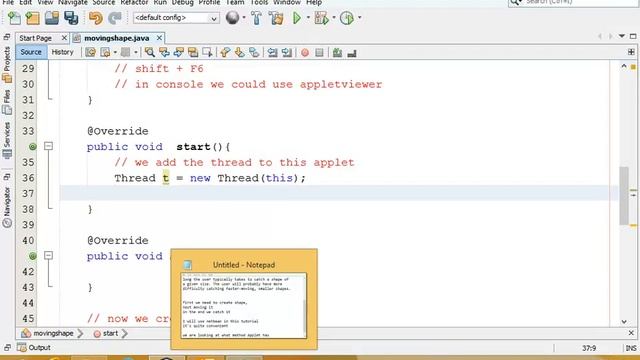Open the Projects side panel
640x360 pixels.
(7, 64)
